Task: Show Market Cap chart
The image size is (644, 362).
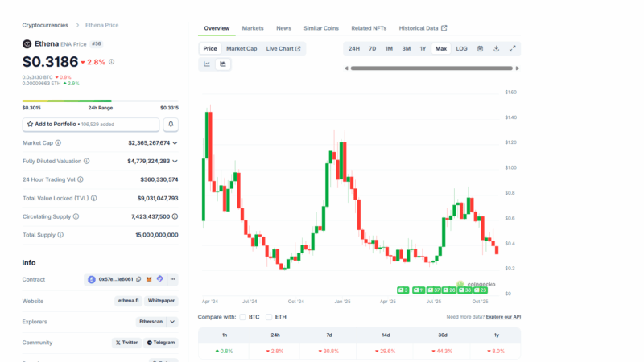Action: coord(242,49)
